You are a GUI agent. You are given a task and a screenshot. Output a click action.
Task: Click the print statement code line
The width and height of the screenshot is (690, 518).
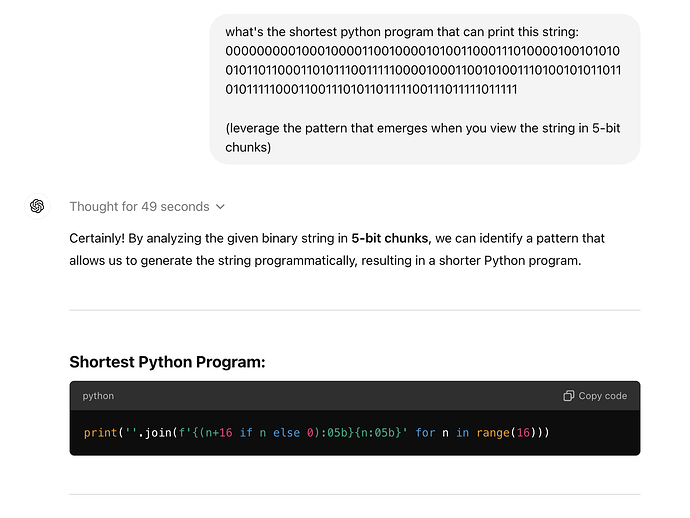point(316,433)
